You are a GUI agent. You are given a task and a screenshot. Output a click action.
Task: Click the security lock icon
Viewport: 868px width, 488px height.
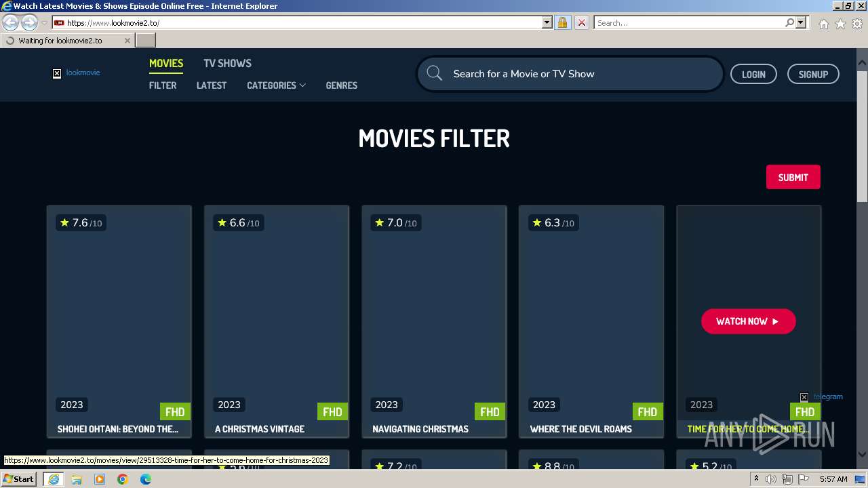tap(562, 22)
